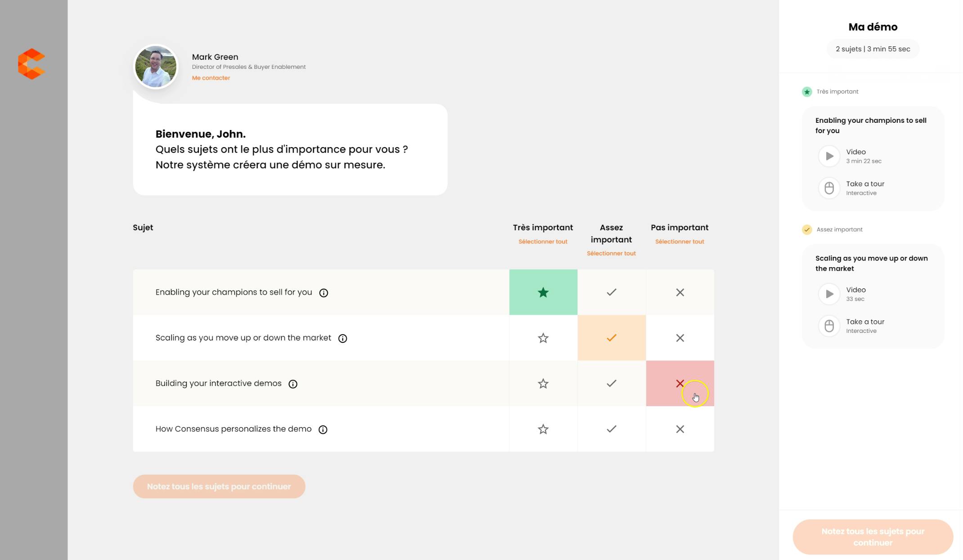Click info icon beside Building your interactive demos

293,384
